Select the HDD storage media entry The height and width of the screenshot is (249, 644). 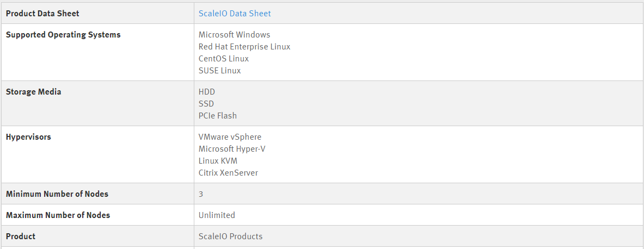[x=206, y=92]
